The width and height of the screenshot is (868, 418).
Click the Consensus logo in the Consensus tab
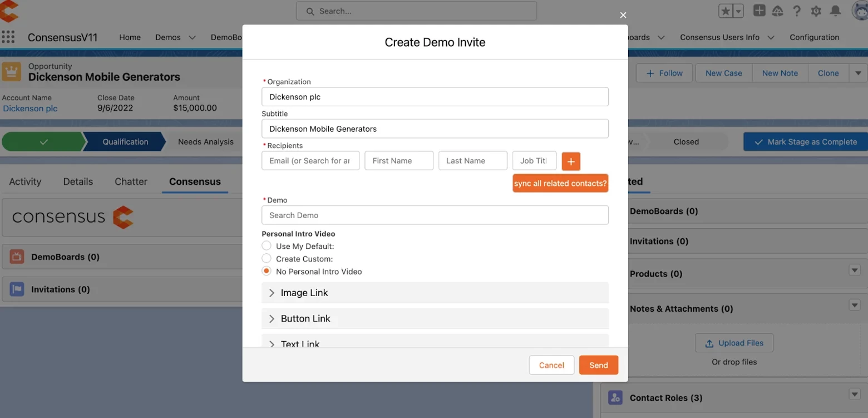pyautogui.click(x=73, y=217)
